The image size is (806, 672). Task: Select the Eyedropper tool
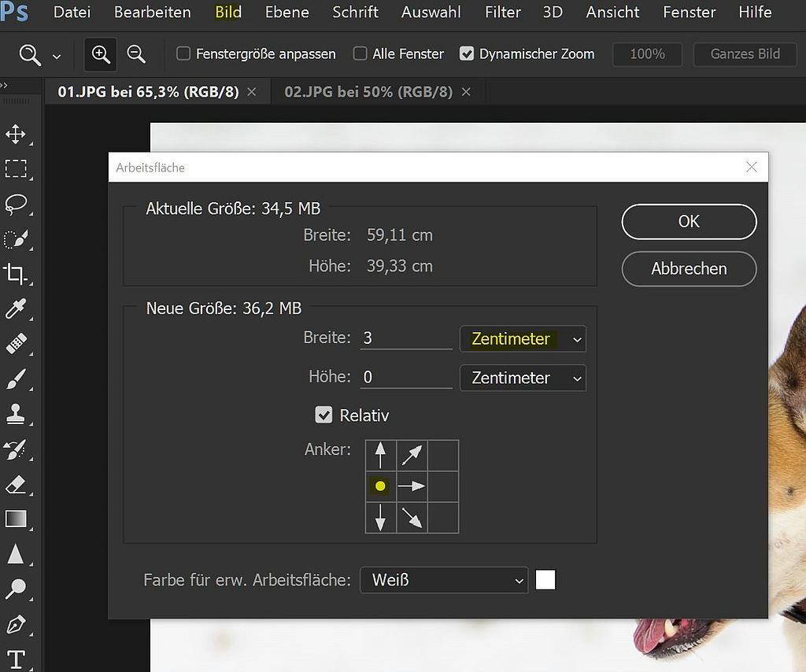coord(16,308)
